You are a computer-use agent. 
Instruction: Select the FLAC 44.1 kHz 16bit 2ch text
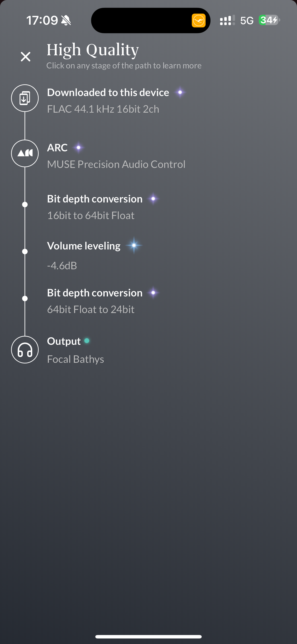(103, 109)
